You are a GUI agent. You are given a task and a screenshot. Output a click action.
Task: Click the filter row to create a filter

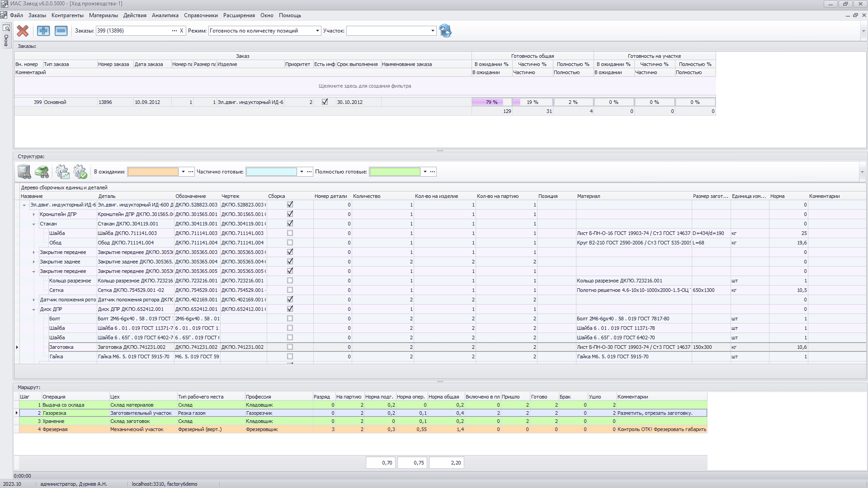tap(364, 86)
